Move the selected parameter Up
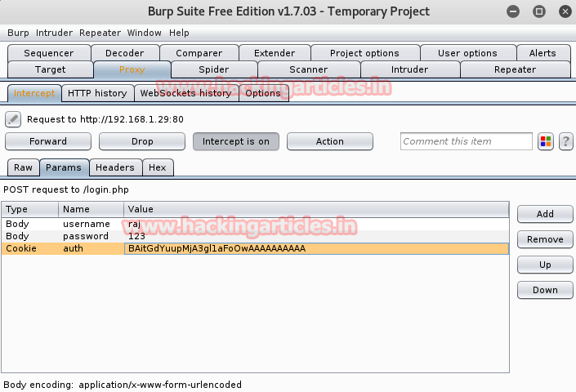The image size is (576, 392). 545,265
